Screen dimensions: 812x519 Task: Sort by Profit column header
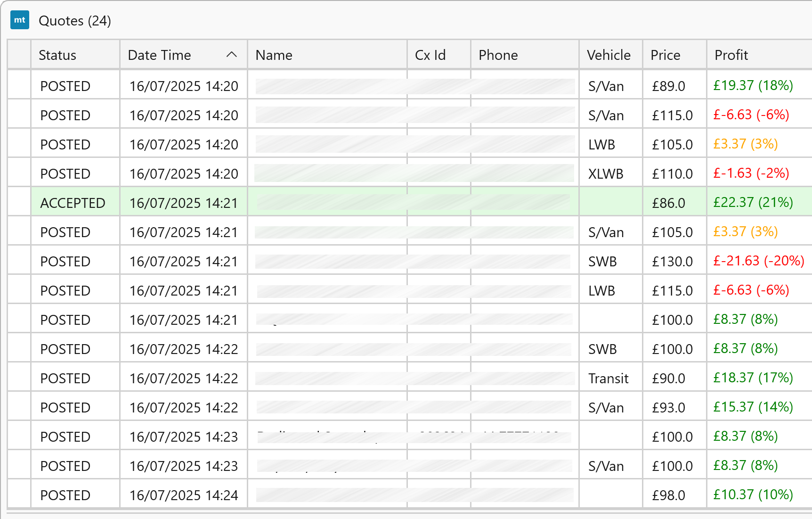(x=731, y=55)
